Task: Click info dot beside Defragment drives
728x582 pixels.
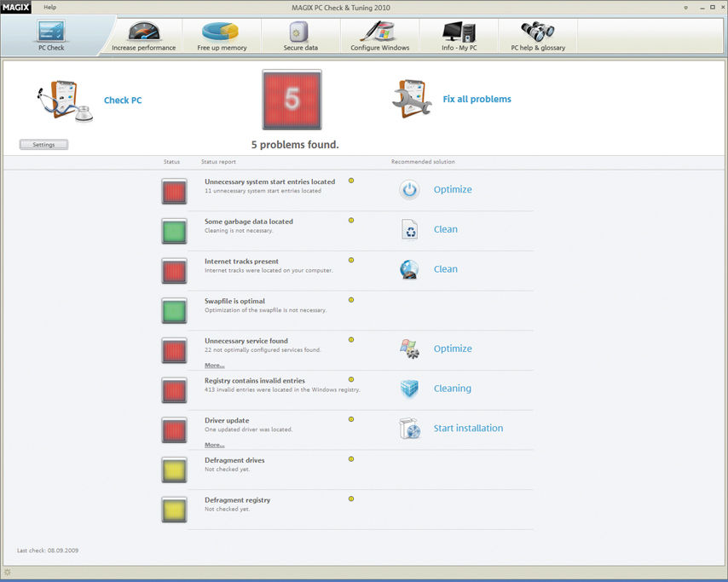Action: [x=351, y=459]
